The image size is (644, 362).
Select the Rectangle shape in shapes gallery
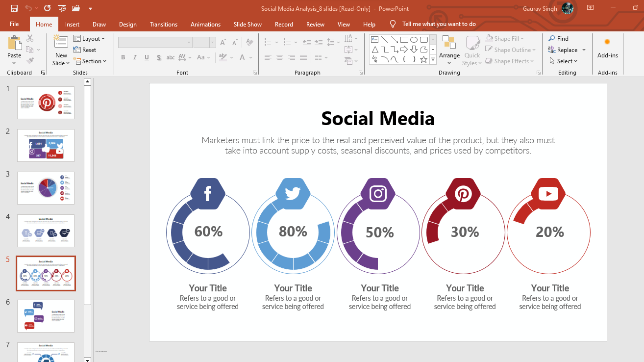pyautogui.click(x=404, y=40)
